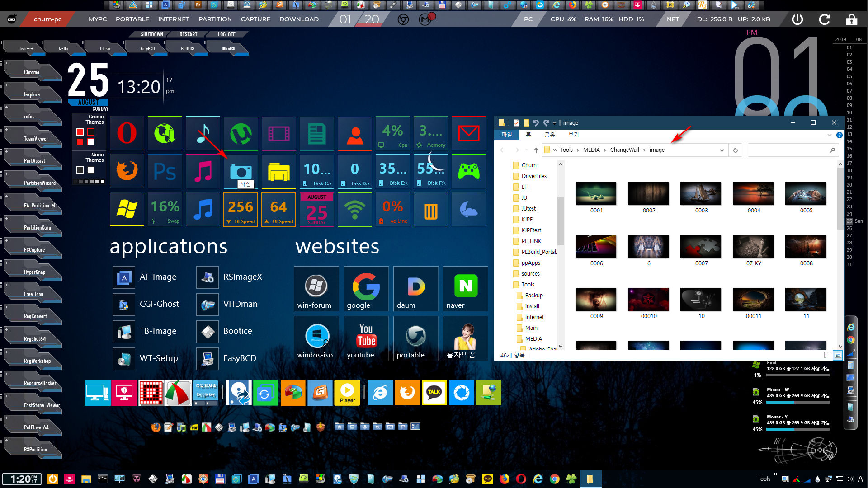Image resolution: width=868 pixels, height=488 pixels.
Task: Launch YouTube from websites panel
Action: coord(366,338)
